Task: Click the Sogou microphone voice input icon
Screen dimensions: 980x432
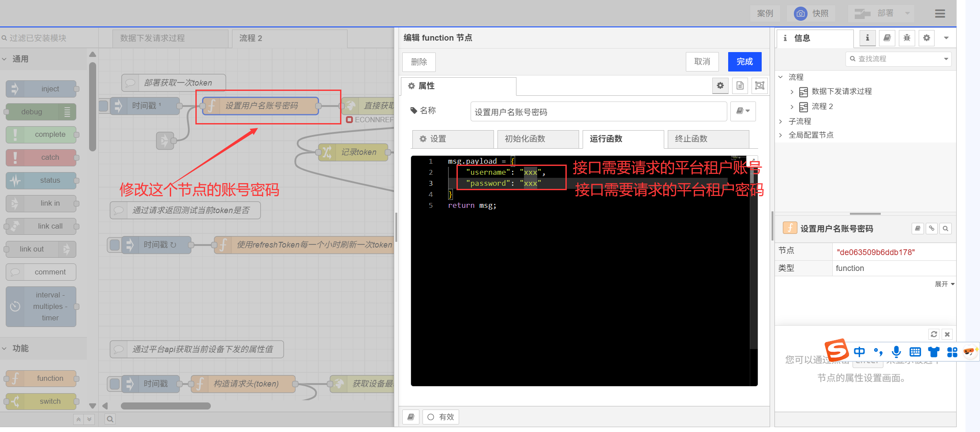Action: (896, 352)
